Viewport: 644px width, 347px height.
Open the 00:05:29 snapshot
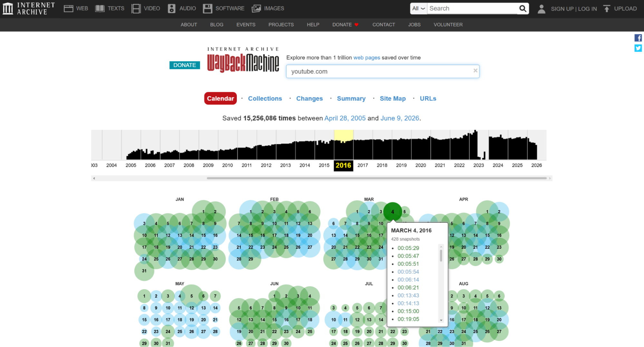(408, 248)
